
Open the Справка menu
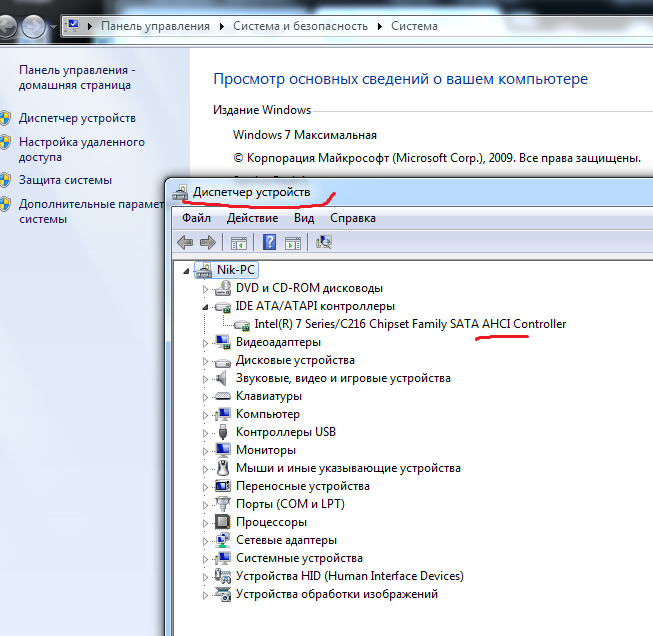pos(353,218)
